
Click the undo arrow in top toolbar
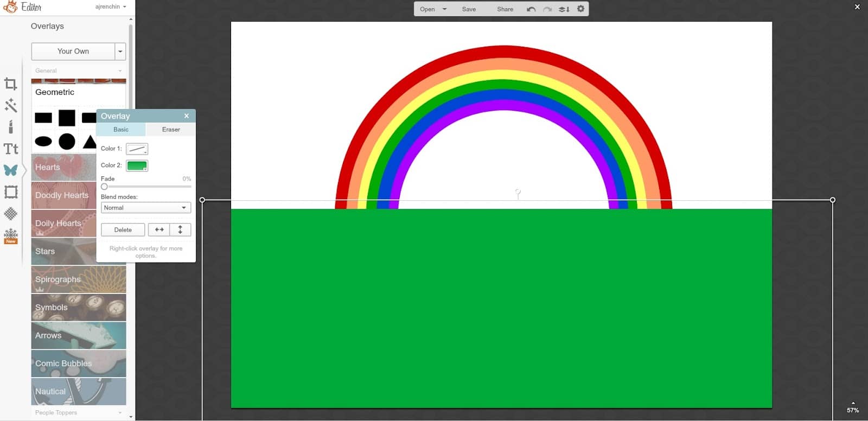pyautogui.click(x=531, y=9)
